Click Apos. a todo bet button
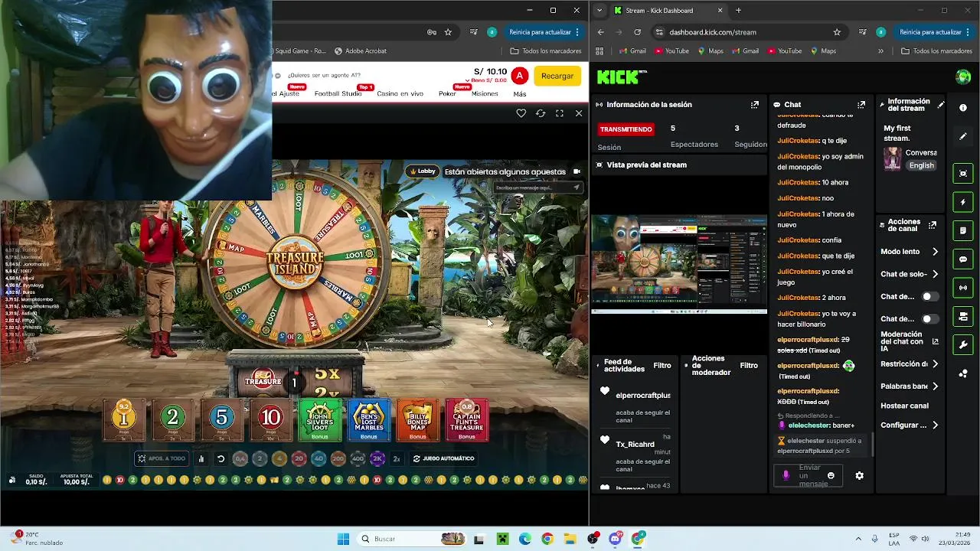980x551 pixels. [161, 458]
